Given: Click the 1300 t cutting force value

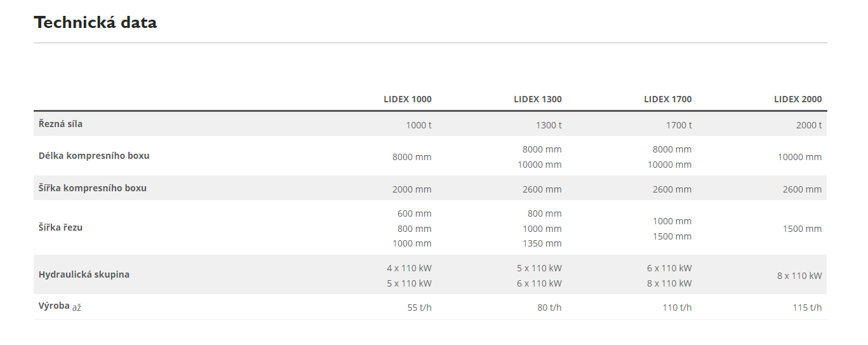Looking at the screenshot, I should (549, 125).
